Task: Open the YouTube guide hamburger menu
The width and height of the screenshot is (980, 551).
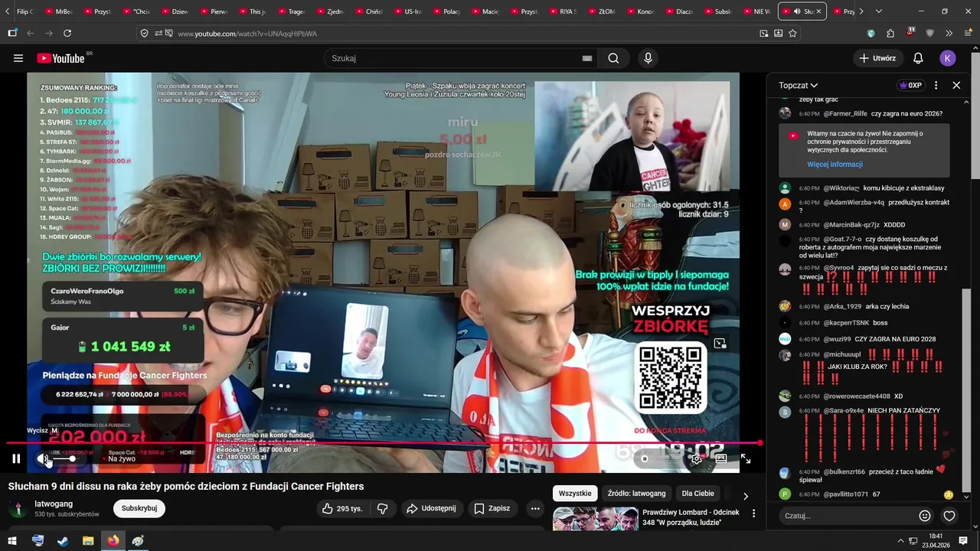Action: pos(18,58)
